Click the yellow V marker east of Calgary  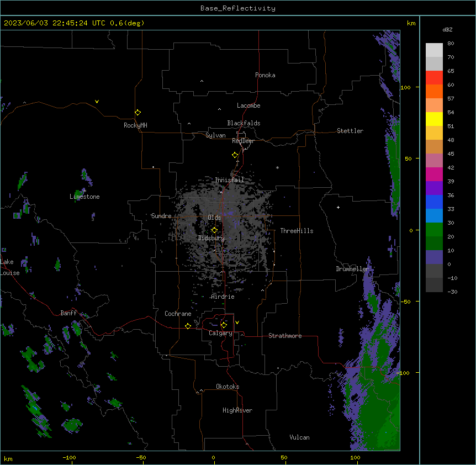click(237, 323)
